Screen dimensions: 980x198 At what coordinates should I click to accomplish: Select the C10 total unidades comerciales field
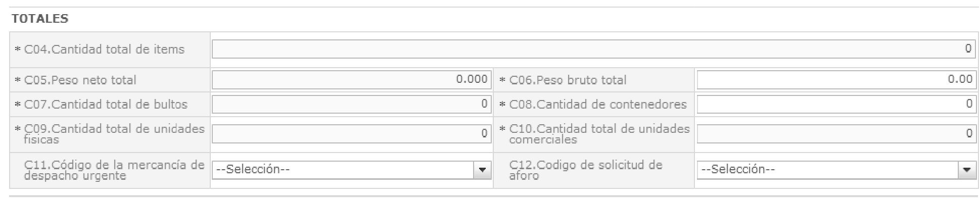tap(836, 134)
